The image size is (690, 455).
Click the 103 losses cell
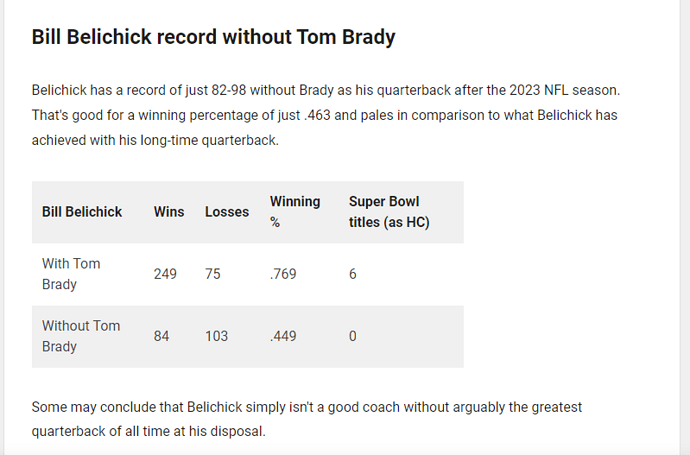click(217, 336)
